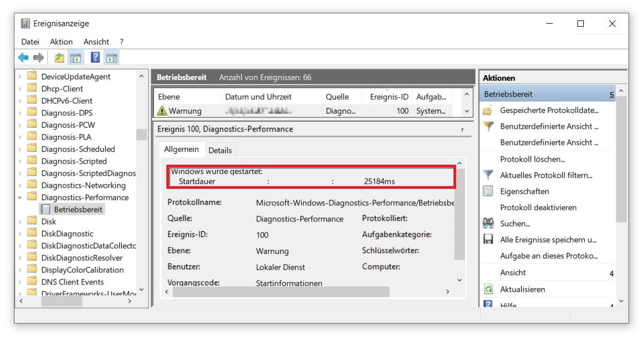Select Betriebsbereit log in the tree
This screenshot has height=338, width=644.
(78, 209)
